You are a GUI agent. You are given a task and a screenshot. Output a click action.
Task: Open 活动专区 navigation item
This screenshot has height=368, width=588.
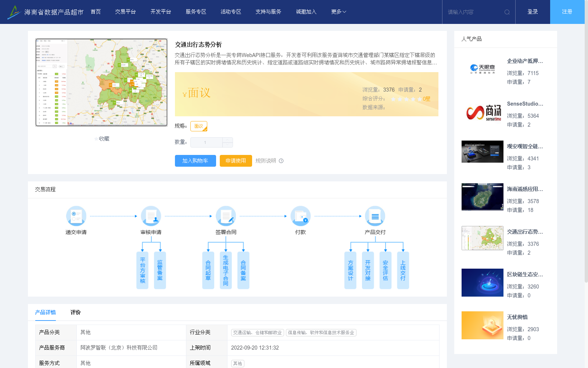(231, 12)
